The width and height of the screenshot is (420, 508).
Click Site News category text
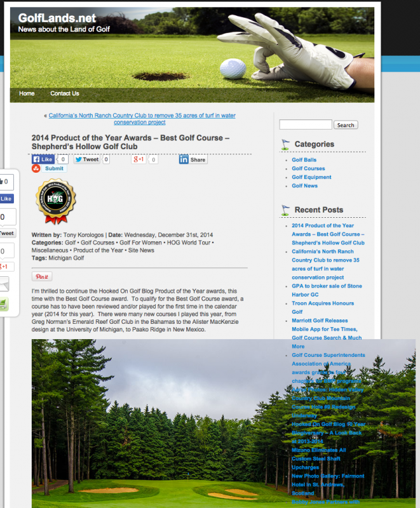coord(141,250)
